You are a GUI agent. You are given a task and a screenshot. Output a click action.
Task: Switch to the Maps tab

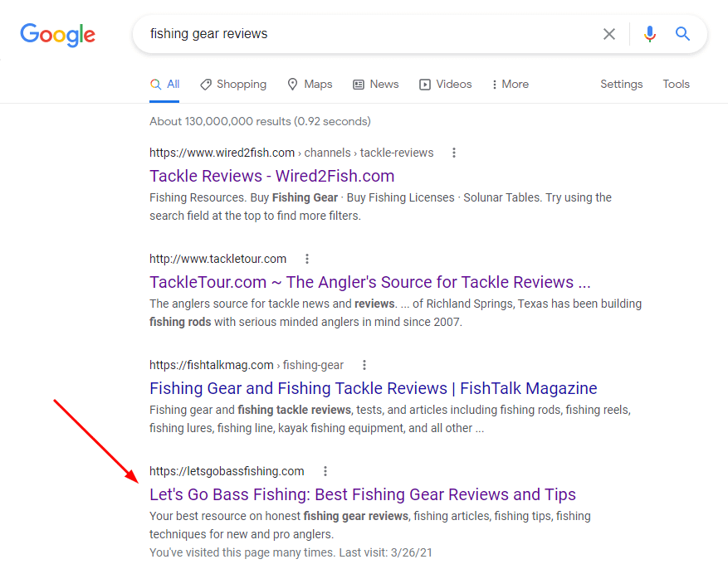point(310,85)
